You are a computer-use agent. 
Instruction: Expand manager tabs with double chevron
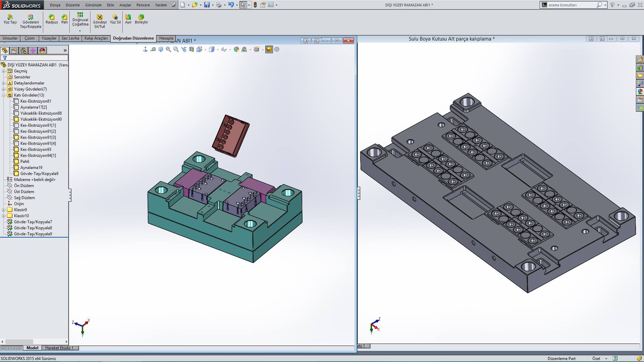[65, 51]
